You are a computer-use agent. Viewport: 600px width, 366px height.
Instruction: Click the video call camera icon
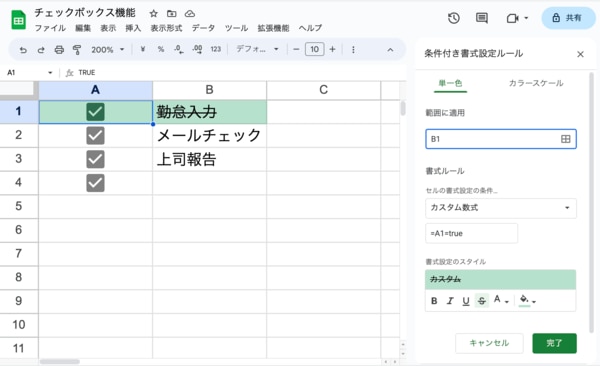coord(512,18)
